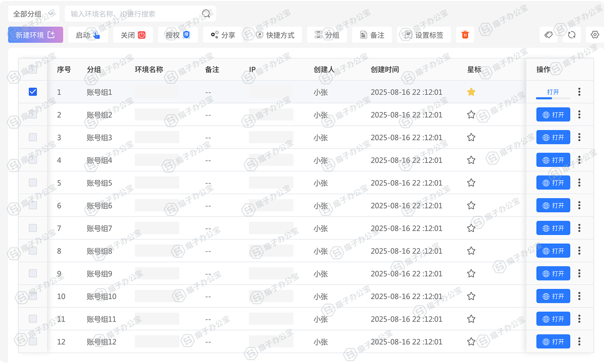Star the row 10 environment
605x364 pixels.
tap(471, 296)
